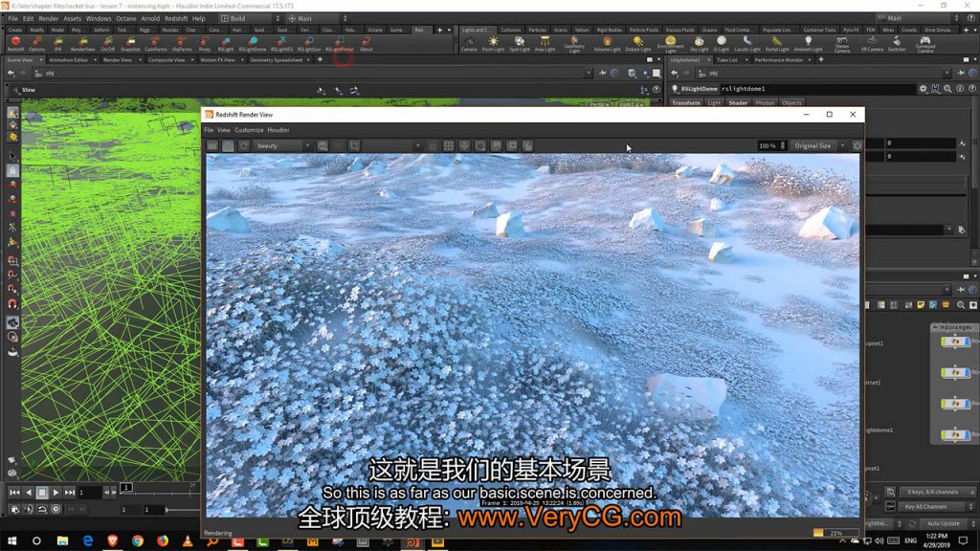Add an Area Light
This screenshot has height=551, width=980.
[x=545, y=43]
